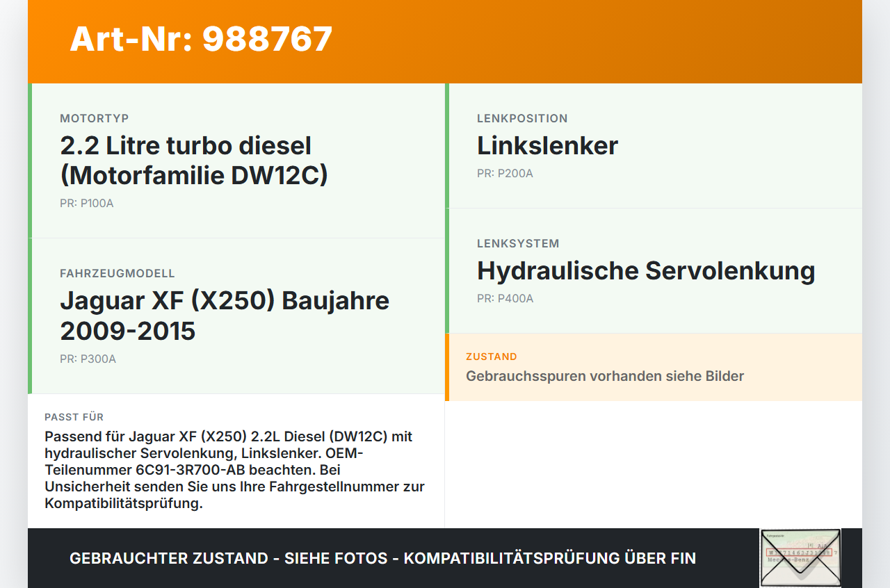Screen dimensions: 890x588
Task: Open the MOTORTYP info card
Action: tap(236, 158)
